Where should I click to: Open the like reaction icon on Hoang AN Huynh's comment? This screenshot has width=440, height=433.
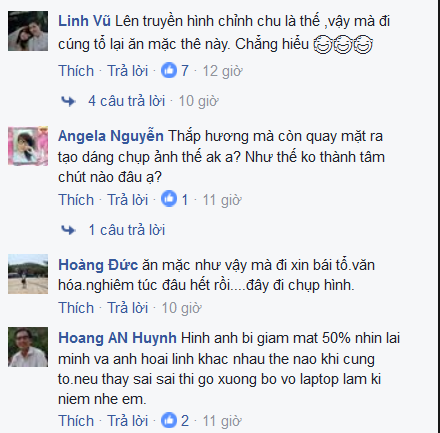(169, 420)
